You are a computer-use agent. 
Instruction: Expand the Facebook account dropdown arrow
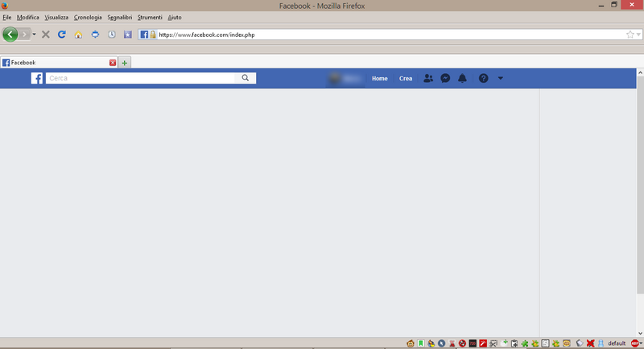point(500,78)
